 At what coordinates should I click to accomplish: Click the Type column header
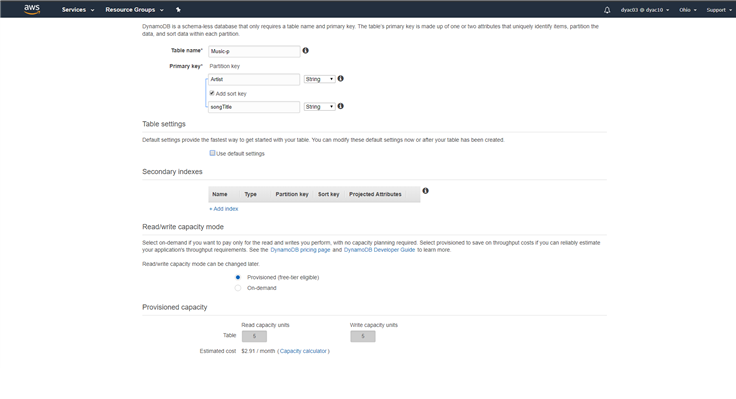(x=251, y=194)
